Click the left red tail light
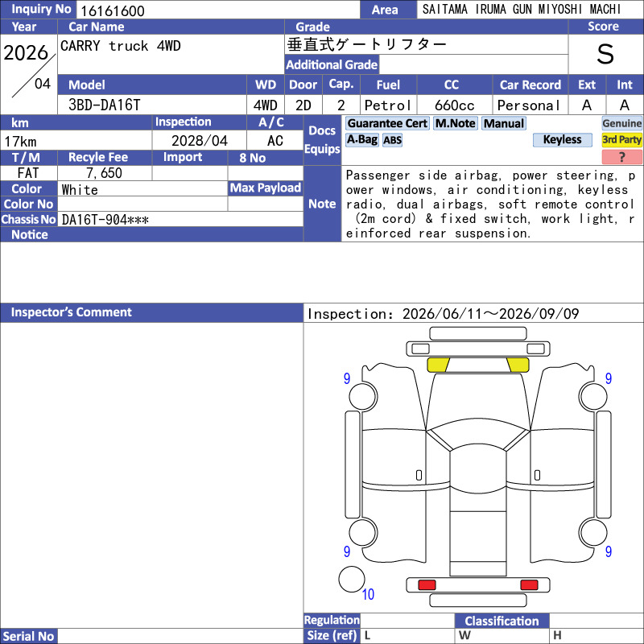Screen dimensions: 644x644 click(427, 584)
